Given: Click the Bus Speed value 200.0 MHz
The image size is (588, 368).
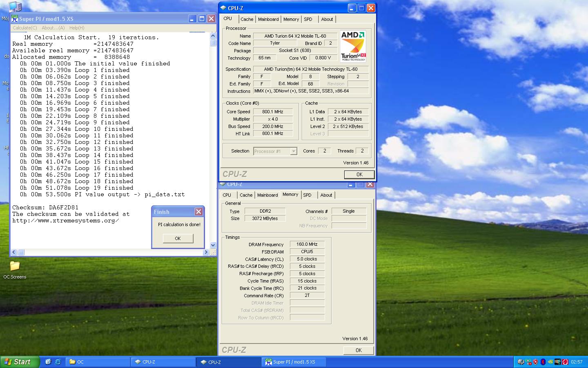Looking at the screenshot, I should 273,126.
